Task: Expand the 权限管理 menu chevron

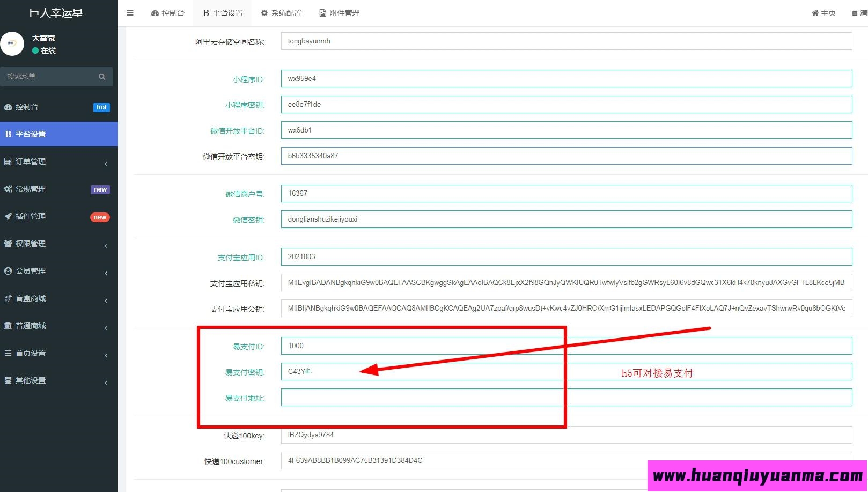Action: tap(106, 245)
